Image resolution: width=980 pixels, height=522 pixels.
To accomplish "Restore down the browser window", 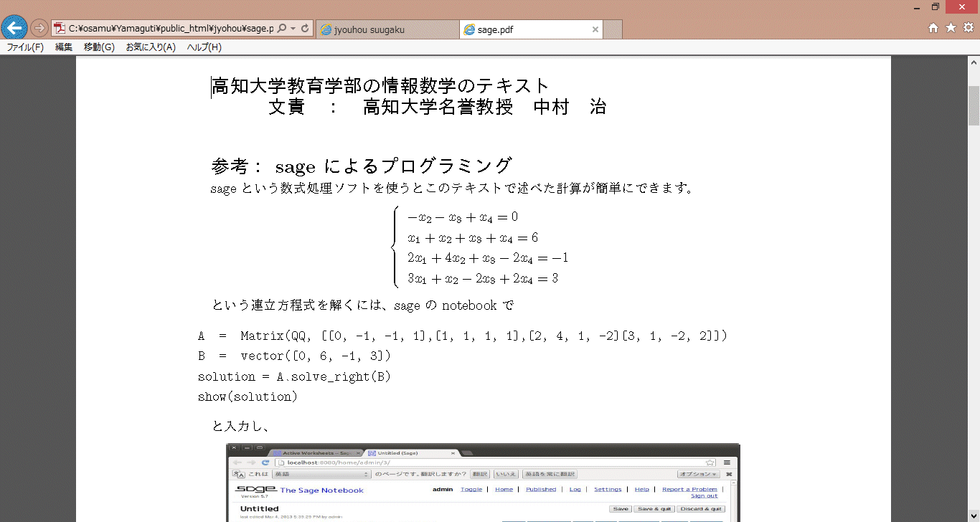I will click(936, 6).
